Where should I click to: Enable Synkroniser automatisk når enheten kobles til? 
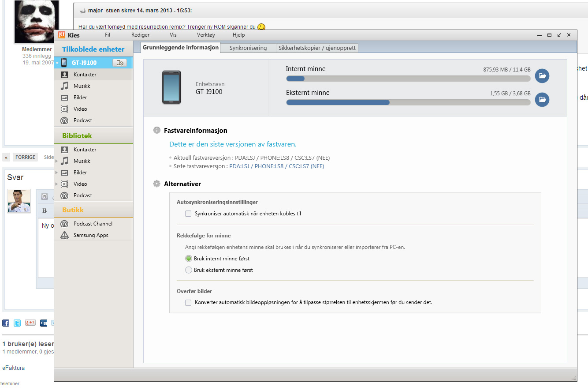pos(188,214)
